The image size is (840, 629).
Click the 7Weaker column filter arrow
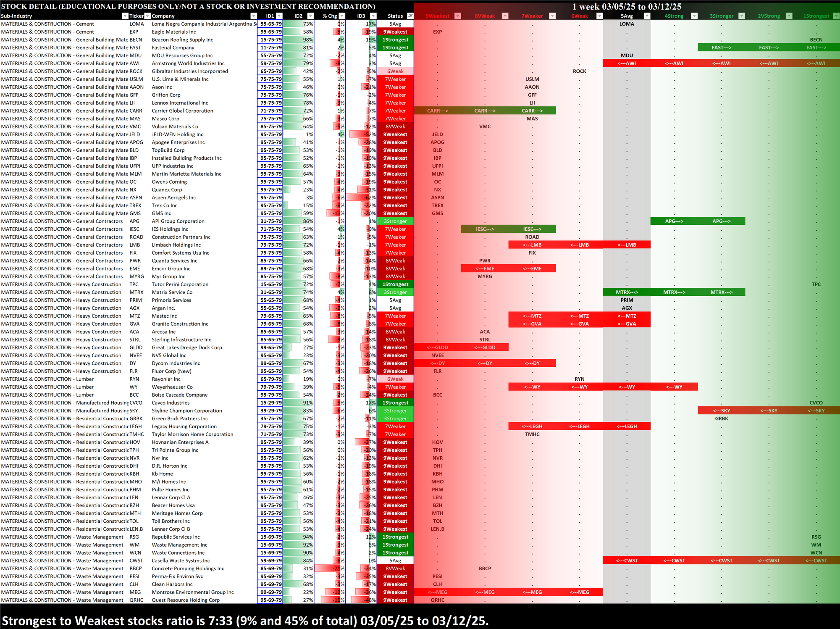coord(552,16)
